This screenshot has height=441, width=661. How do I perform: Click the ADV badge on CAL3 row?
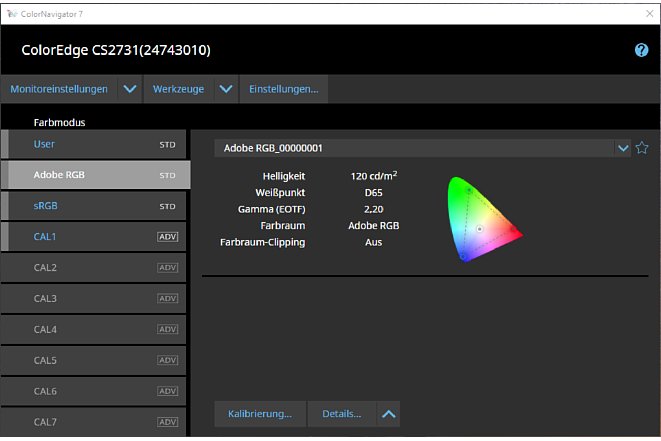(x=167, y=298)
